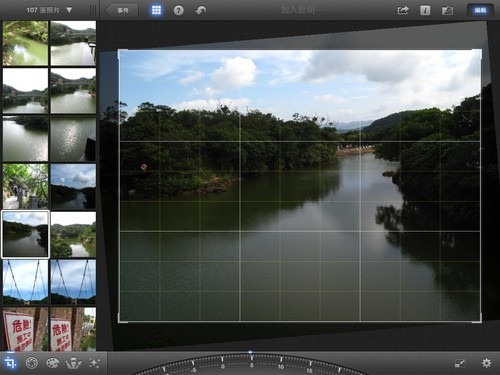Select the Brushes tool
500x375 pixels.
pyautogui.click(x=74, y=363)
